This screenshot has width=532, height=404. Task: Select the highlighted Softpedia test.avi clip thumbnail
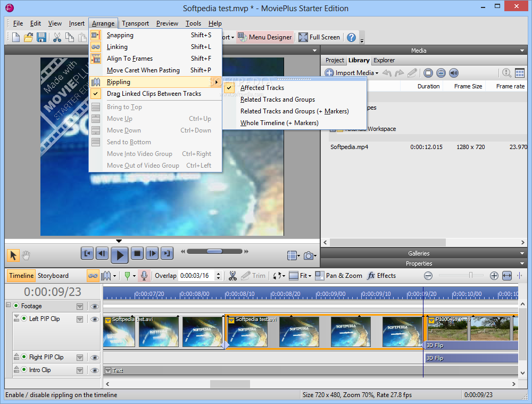click(325, 332)
